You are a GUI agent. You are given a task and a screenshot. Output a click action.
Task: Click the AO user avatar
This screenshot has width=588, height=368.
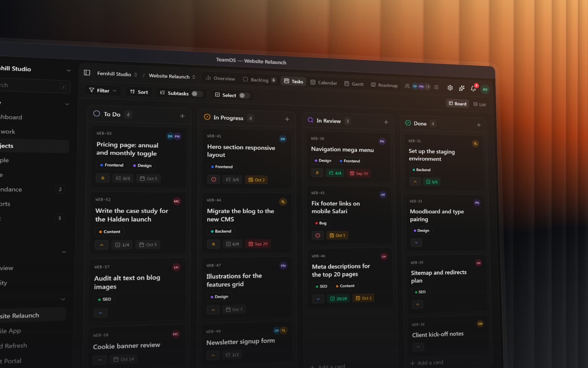[485, 89]
